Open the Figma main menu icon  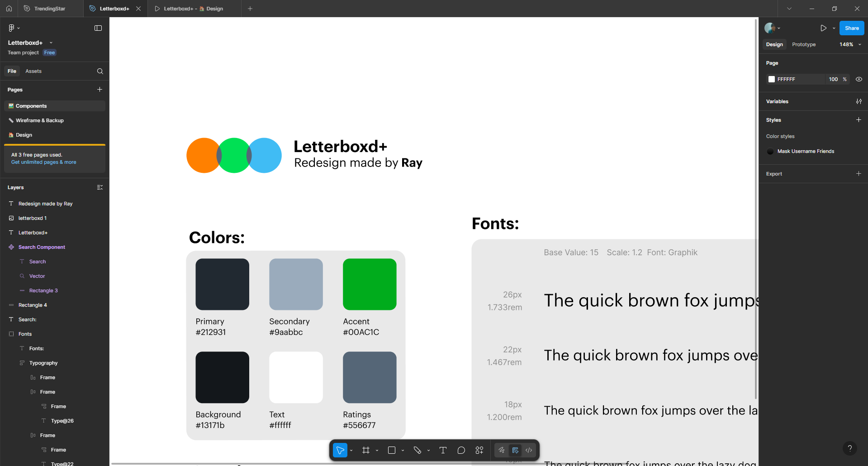pyautogui.click(x=11, y=28)
